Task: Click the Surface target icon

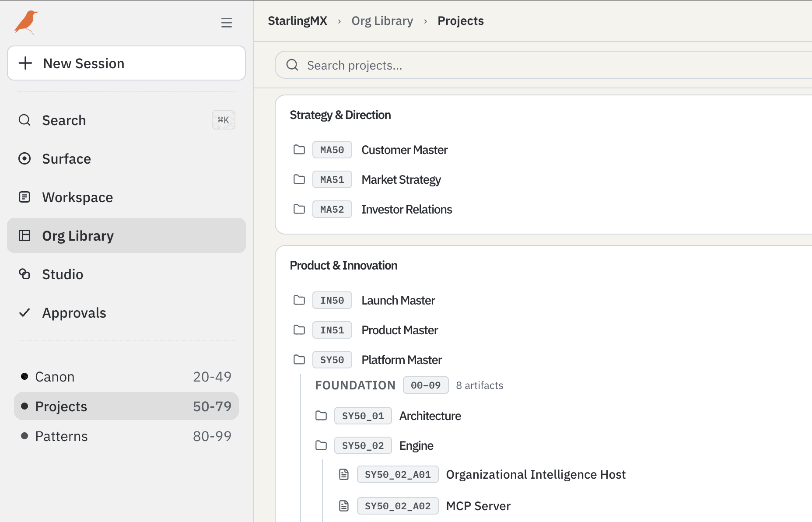Action: pos(24,158)
